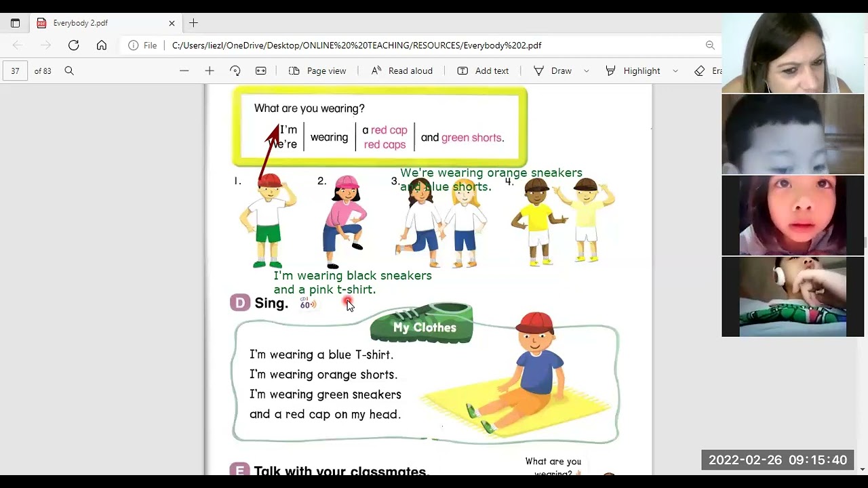
Task: Open the browser home page
Action: (101, 45)
